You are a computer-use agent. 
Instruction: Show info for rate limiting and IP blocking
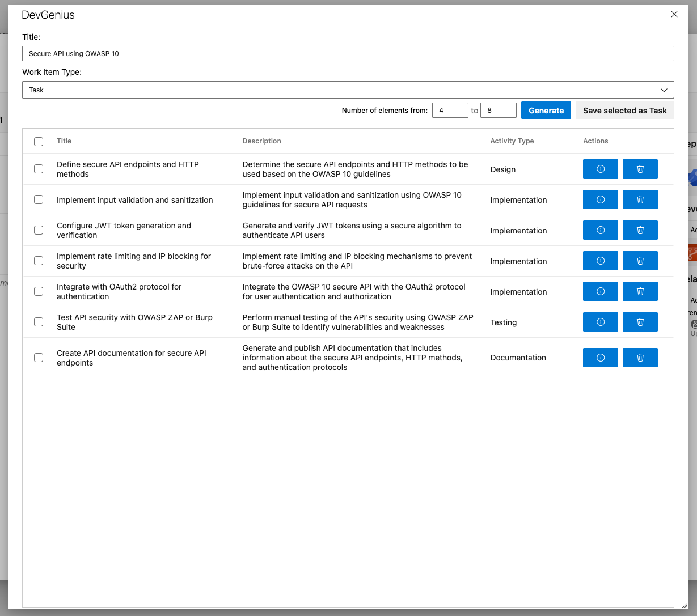[600, 261]
